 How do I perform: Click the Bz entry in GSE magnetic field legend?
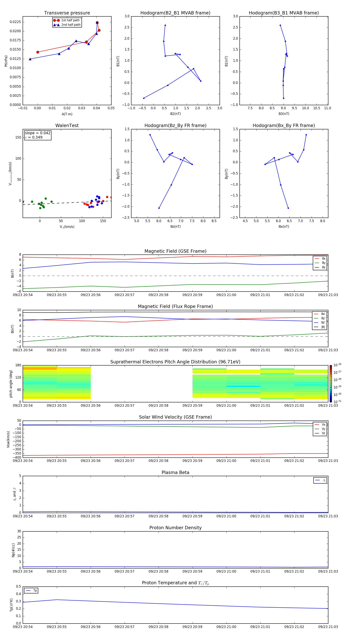[x=320, y=267]
